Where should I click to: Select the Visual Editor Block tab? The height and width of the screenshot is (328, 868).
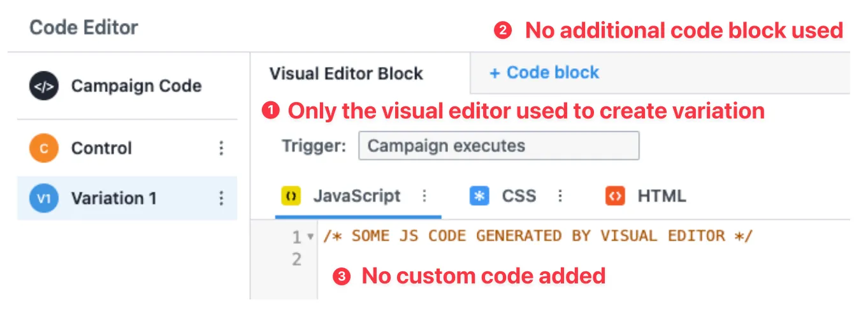pyautogui.click(x=346, y=73)
